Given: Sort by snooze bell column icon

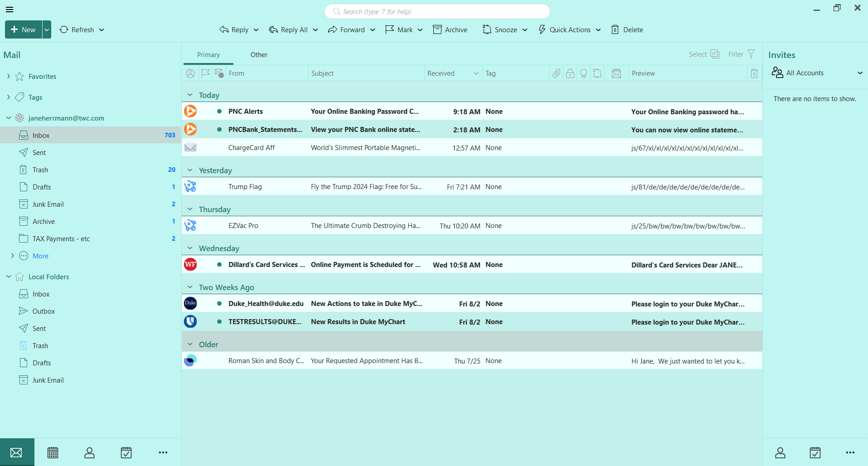Looking at the screenshot, I should [x=597, y=73].
